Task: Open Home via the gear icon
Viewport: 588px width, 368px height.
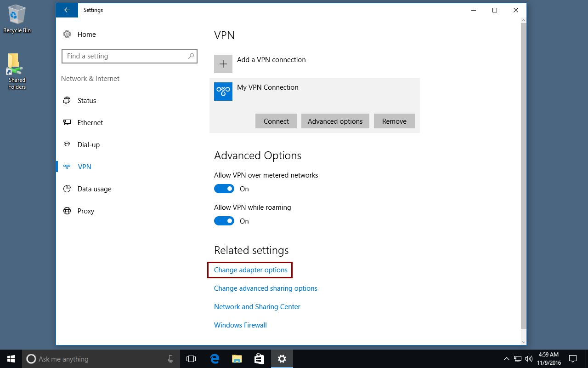Action: click(67, 34)
